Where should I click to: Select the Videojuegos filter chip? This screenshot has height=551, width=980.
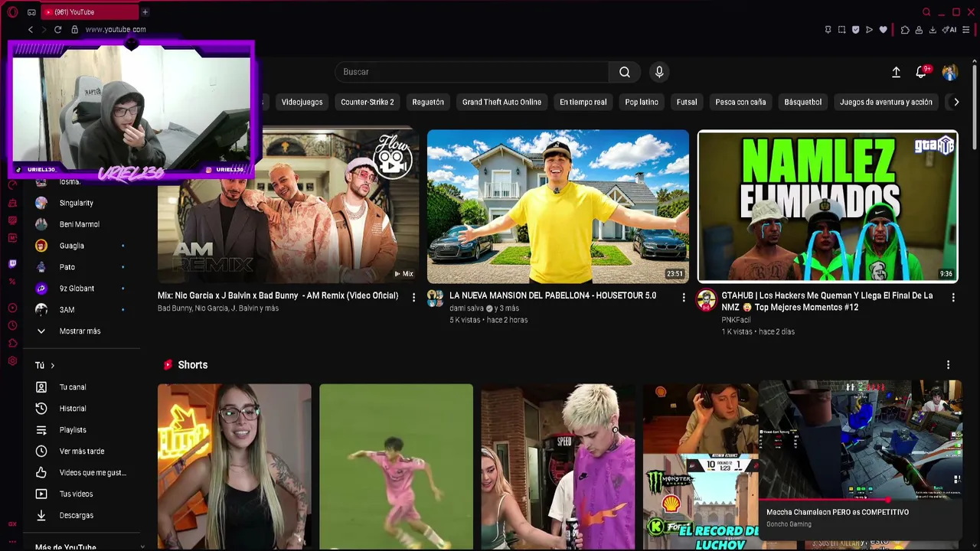tap(302, 102)
